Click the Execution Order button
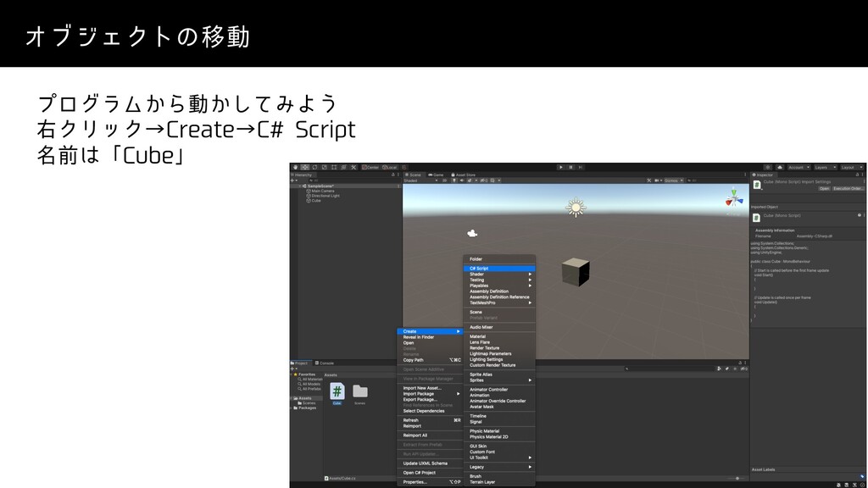The image size is (868, 488). [x=849, y=189]
